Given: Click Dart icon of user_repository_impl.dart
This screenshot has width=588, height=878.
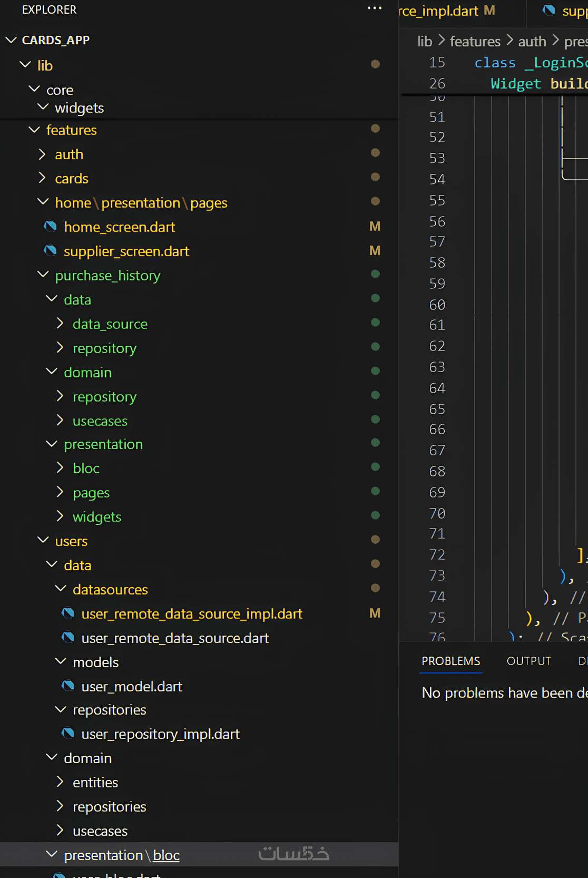Looking at the screenshot, I should click(68, 734).
